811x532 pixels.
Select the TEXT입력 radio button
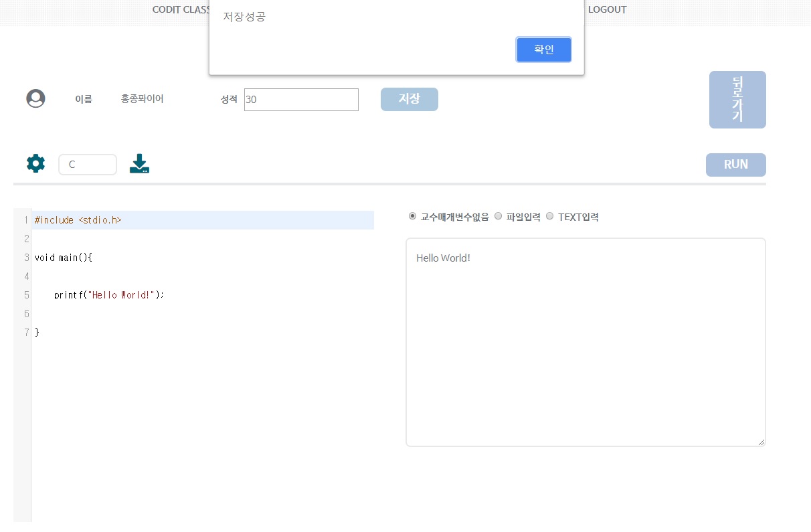549,215
